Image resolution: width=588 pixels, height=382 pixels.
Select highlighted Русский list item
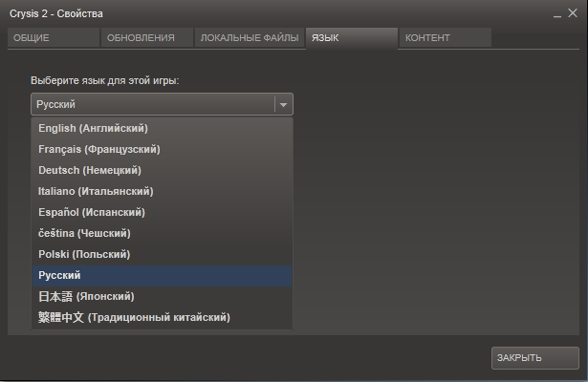coord(162,276)
